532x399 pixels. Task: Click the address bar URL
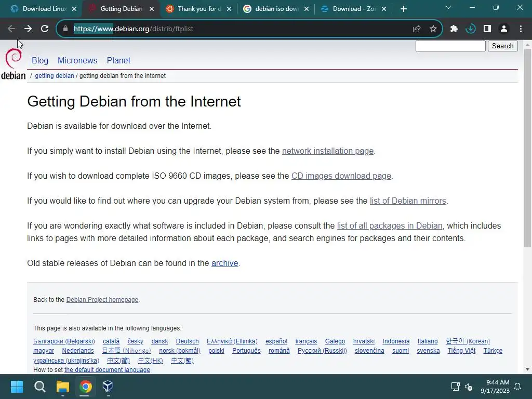click(134, 29)
